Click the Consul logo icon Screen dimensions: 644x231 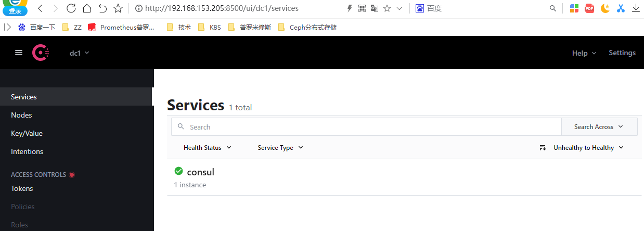pyautogui.click(x=41, y=53)
